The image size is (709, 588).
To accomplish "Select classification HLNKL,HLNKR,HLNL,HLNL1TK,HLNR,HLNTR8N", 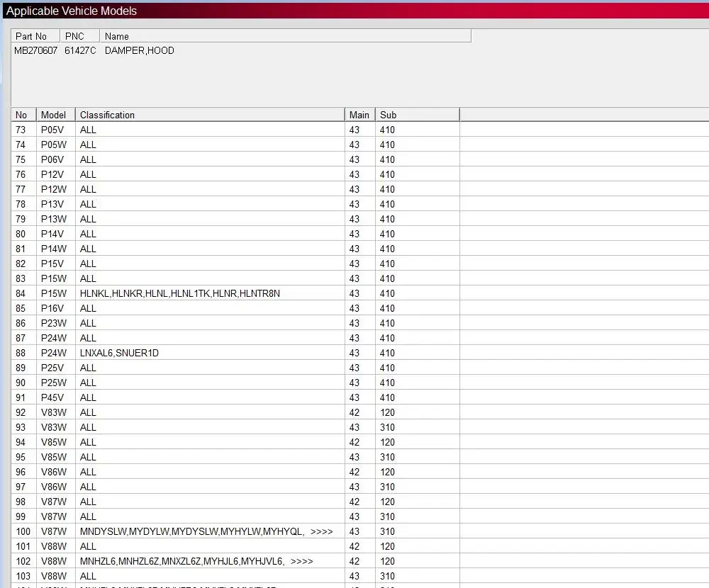I will (180, 294).
